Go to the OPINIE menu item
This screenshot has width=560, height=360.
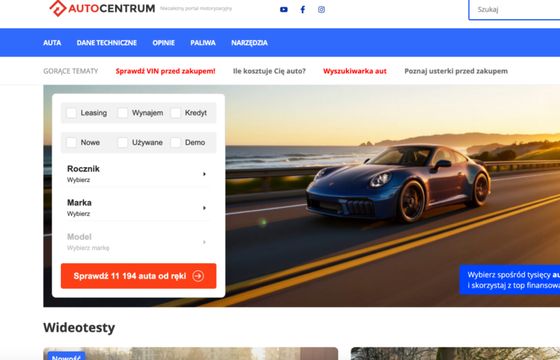pyautogui.click(x=164, y=43)
